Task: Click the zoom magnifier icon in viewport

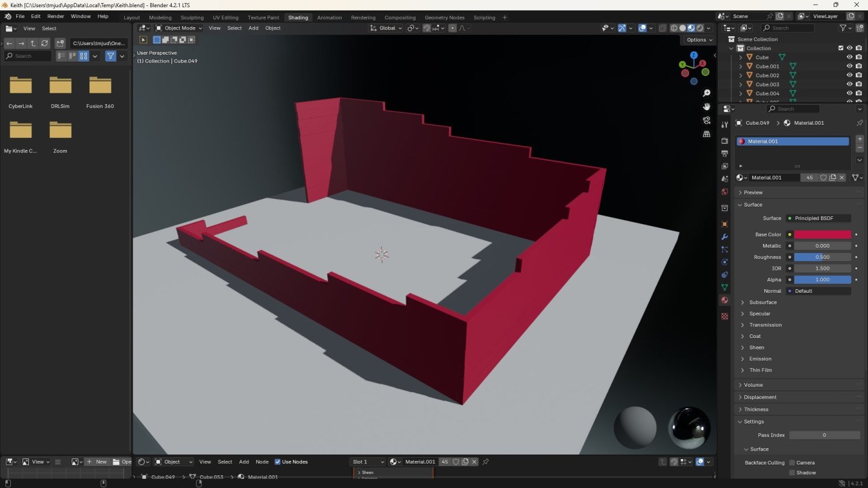Action: [706, 93]
